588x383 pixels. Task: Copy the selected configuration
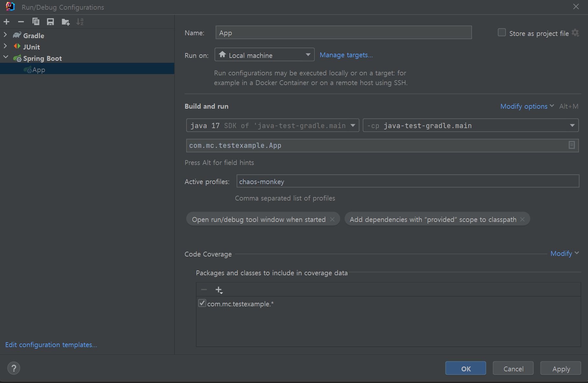(36, 22)
